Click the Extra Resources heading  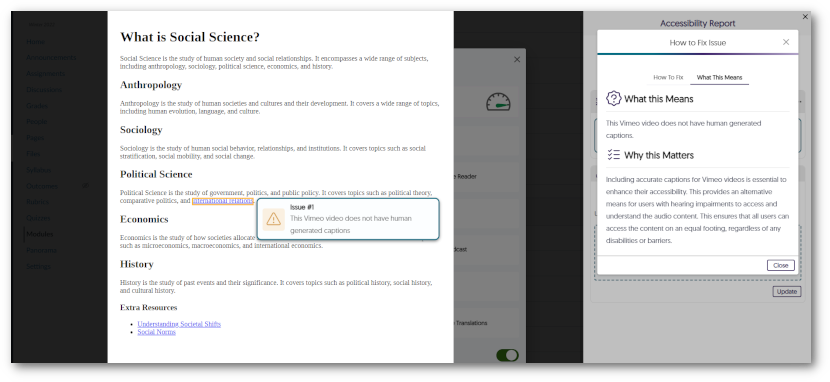149,307
